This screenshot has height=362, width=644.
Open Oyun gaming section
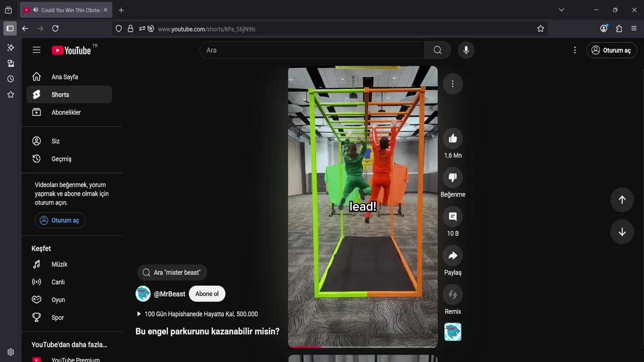point(69,300)
